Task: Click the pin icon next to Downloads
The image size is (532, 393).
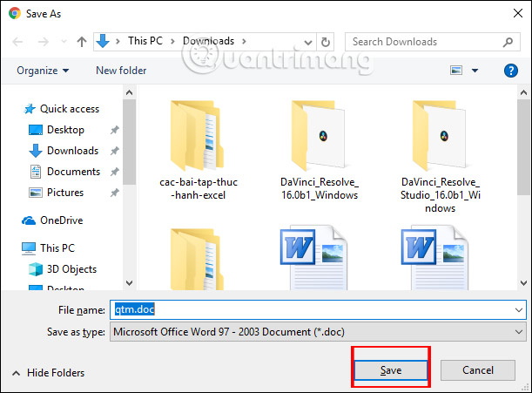Action: (x=115, y=151)
